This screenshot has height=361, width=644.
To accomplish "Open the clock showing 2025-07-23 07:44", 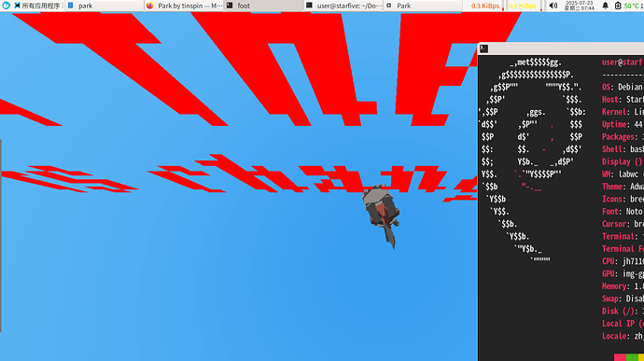I will [579, 6].
